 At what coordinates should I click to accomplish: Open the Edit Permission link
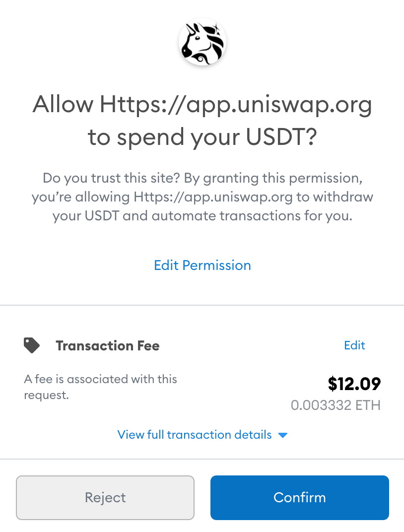[202, 266]
